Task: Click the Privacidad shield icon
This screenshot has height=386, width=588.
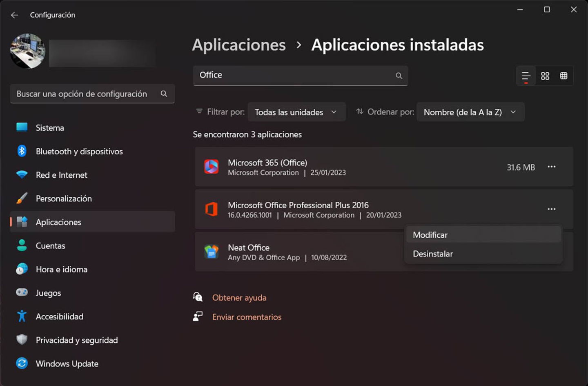Action: tap(22, 339)
